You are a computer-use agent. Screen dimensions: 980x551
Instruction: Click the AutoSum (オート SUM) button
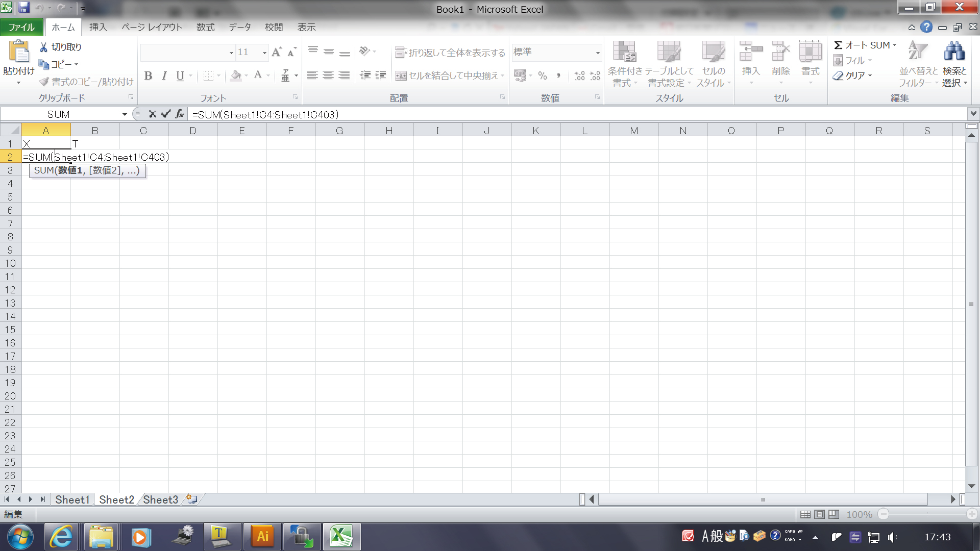(862, 45)
